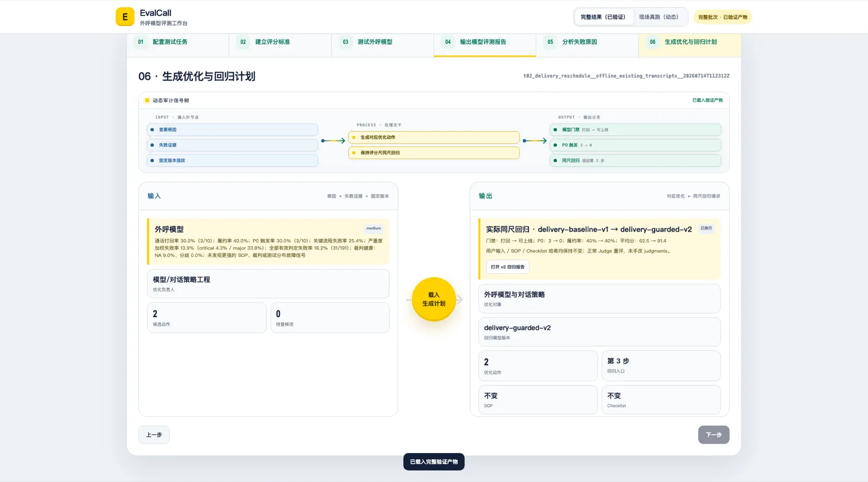Click the 载入生成计划 round button
The width and height of the screenshot is (868, 482).
click(434, 299)
